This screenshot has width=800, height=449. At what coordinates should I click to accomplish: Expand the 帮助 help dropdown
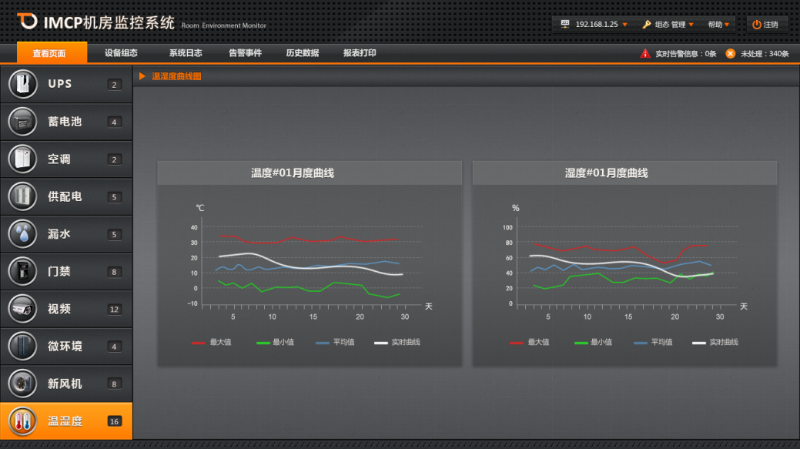point(719,24)
